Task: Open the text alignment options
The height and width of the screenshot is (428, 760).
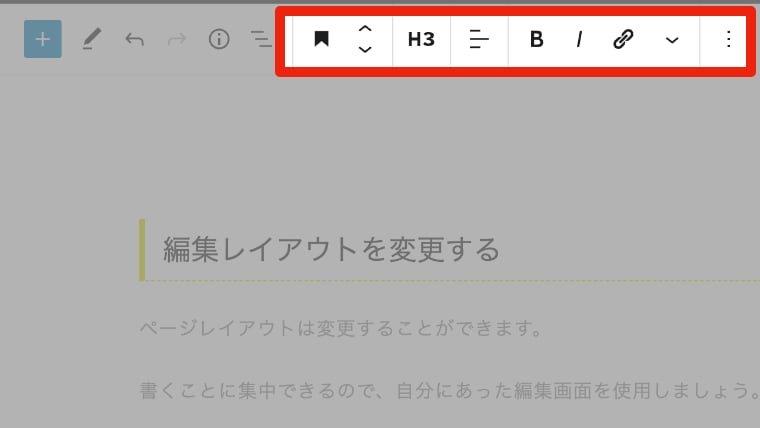Action: [479, 39]
